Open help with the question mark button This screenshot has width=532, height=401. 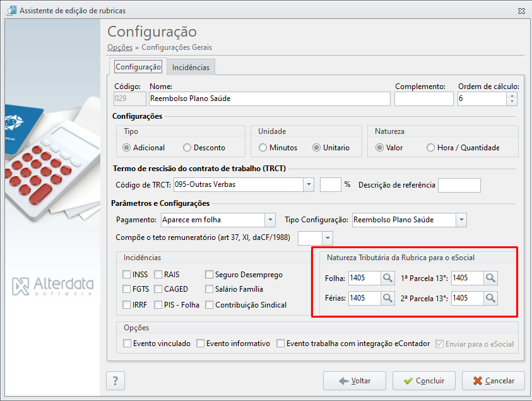[x=115, y=381]
